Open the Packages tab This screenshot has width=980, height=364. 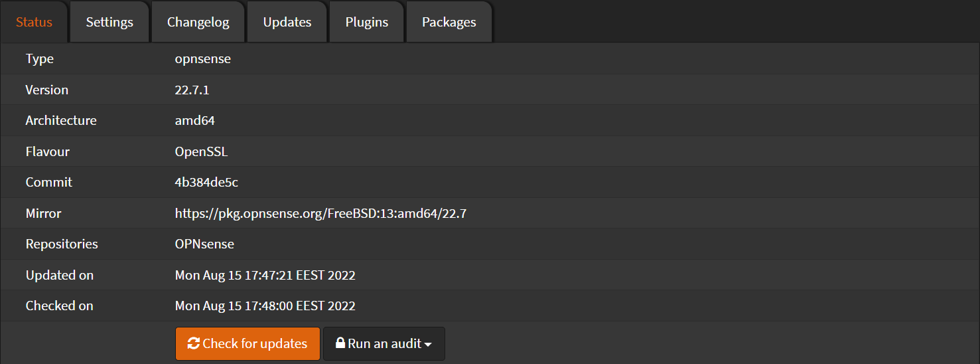pyautogui.click(x=449, y=22)
